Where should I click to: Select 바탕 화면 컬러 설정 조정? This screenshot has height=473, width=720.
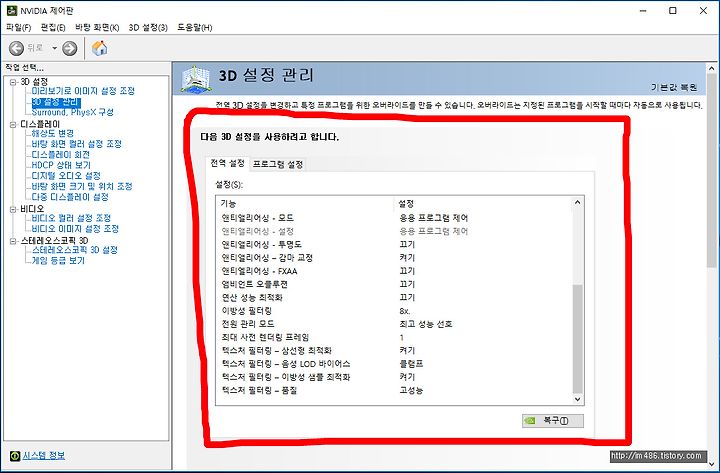pyautogui.click(x=77, y=144)
